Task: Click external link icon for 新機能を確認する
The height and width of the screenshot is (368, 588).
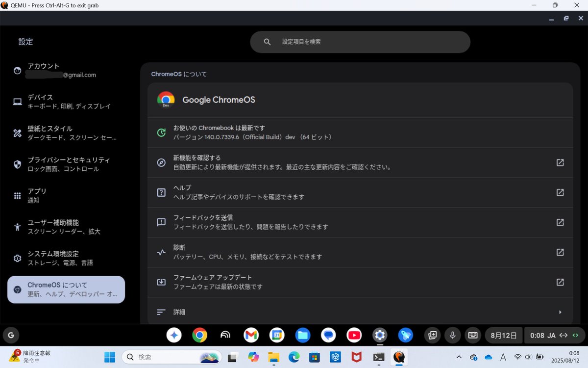Action: click(x=560, y=162)
